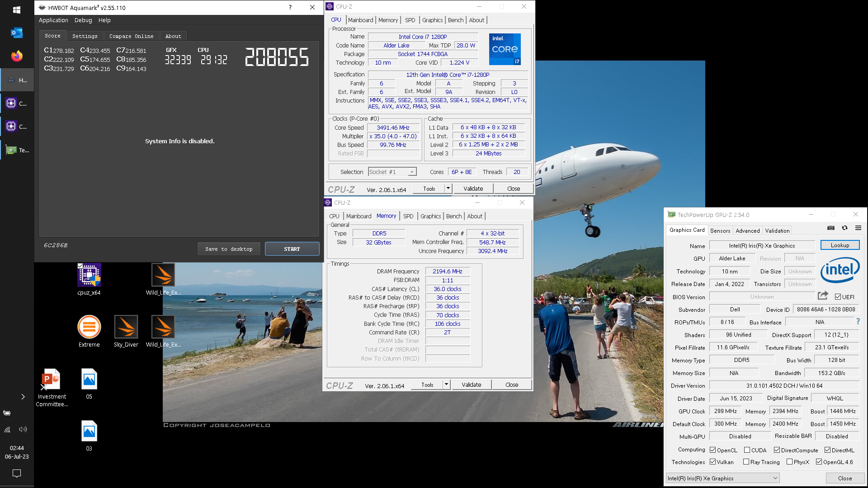Open the Validation tab in GPU-Z
868x488 pixels.
[x=777, y=230]
